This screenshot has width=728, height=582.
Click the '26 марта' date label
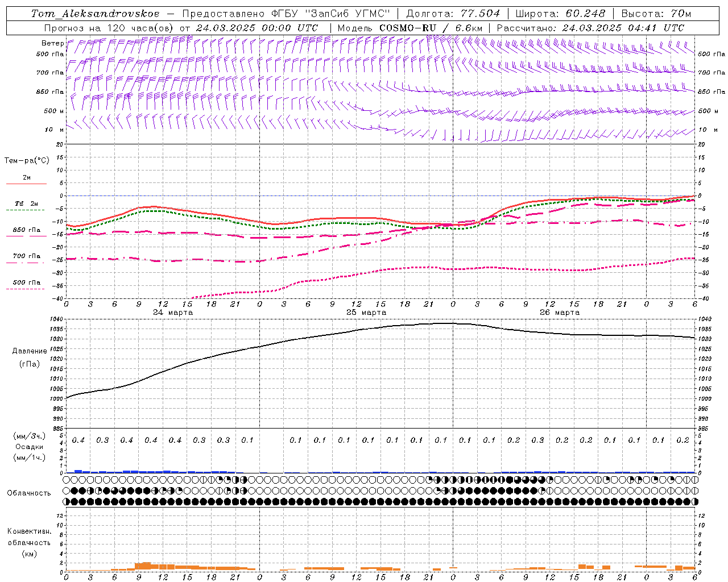click(560, 313)
